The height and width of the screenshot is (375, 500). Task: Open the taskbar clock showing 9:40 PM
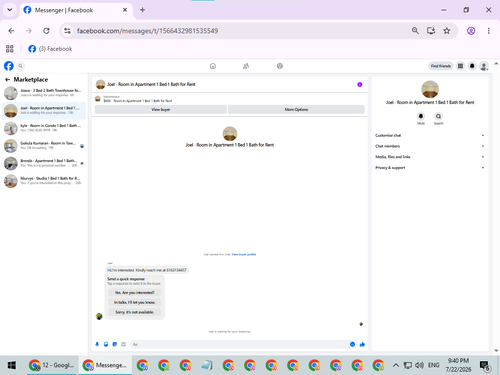click(458, 365)
